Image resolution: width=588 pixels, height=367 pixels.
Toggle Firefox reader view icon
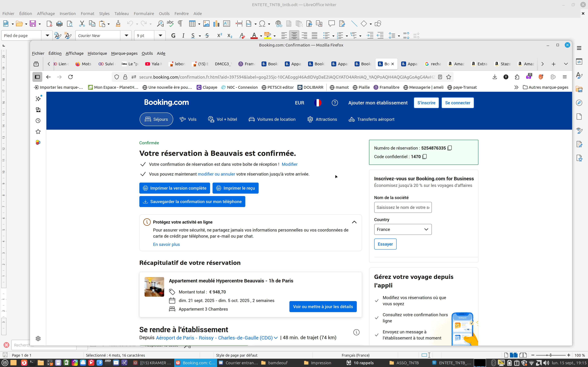click(x=440, y=77)
